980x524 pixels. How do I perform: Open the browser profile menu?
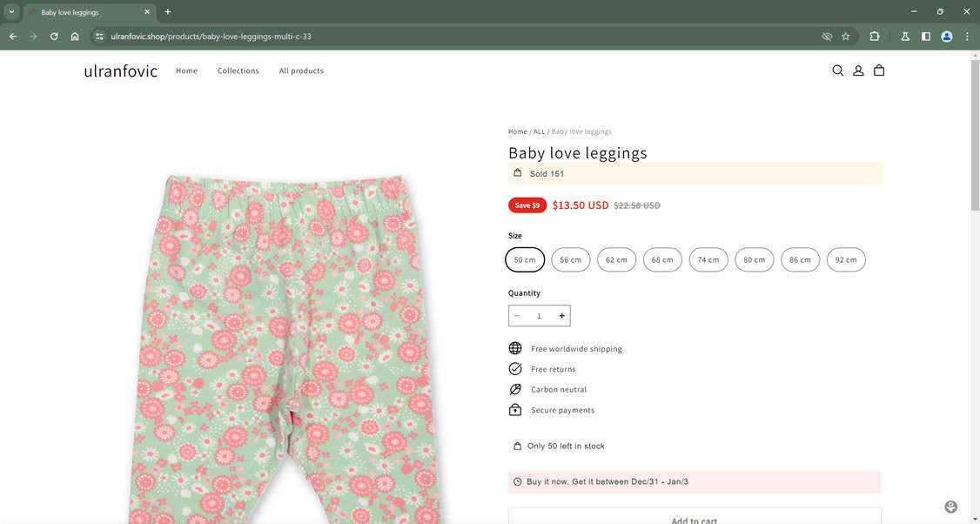click(946, 37)
